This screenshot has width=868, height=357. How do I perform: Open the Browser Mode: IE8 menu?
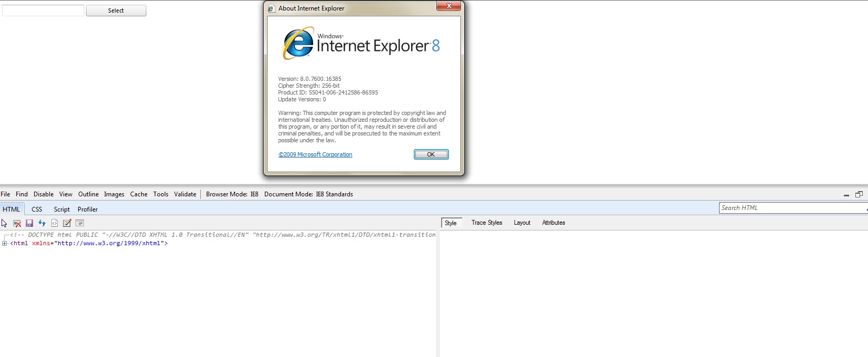pyautogui.click(x=232, y=194)
